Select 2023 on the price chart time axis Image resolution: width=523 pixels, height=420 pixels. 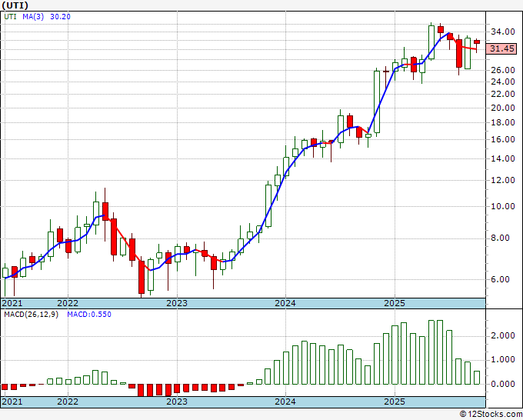pyautogui.click(x=177, y=303)
